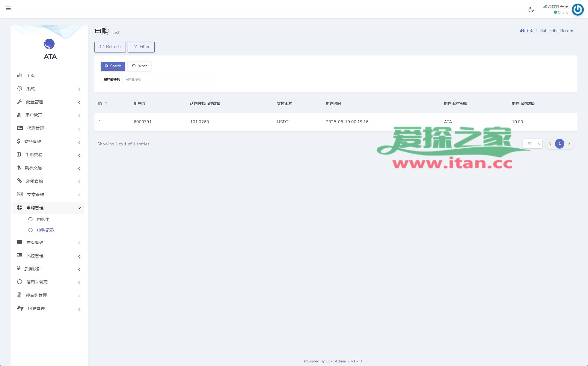Go to previous page arrow
Viewport: 588px width, 366px height.
(x=550, y=144)
